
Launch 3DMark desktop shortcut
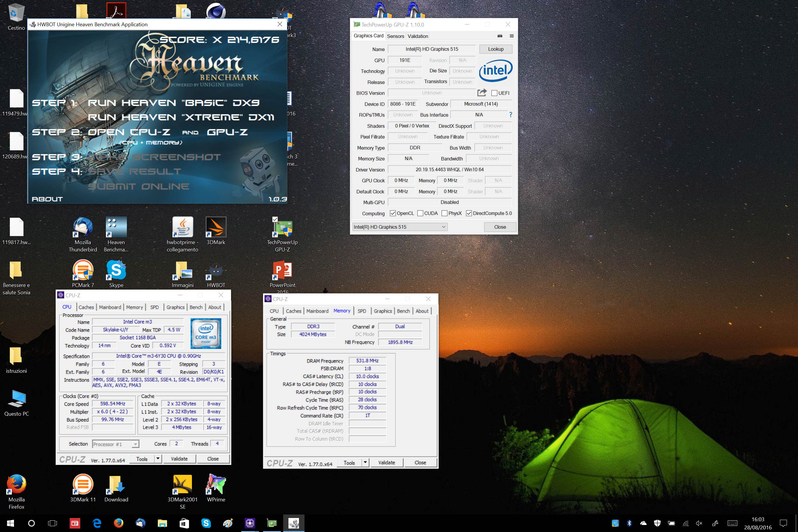(x=216, y=231)
